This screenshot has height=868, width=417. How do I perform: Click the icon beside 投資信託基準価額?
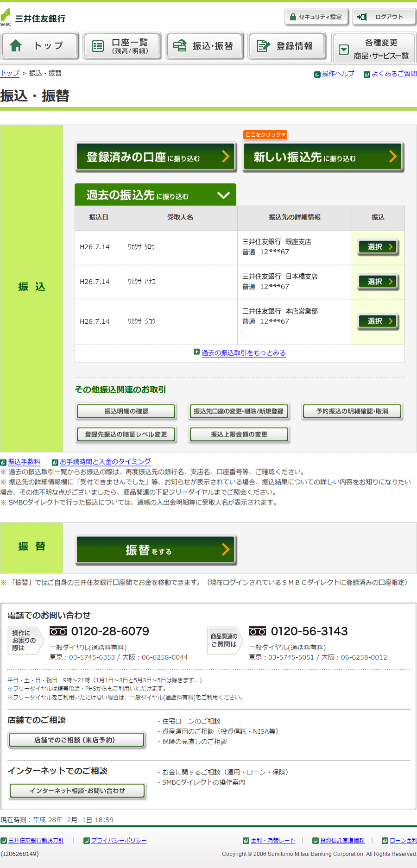[x=316, y=841]
